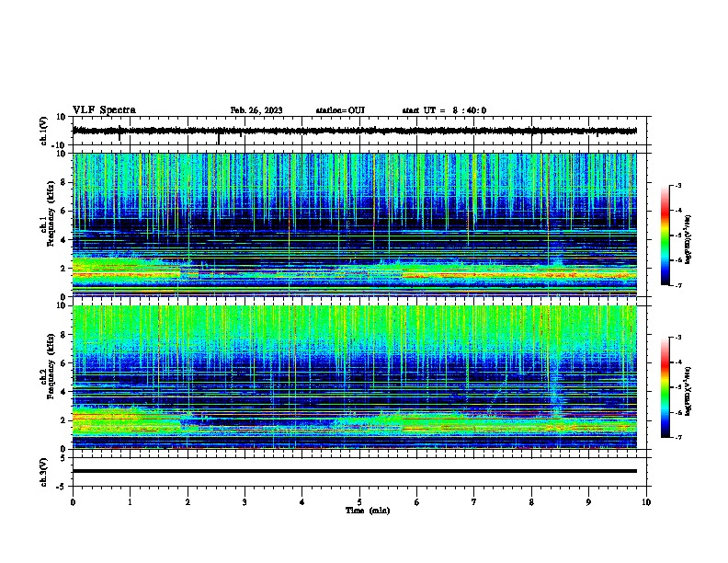Click the "station=OUI" header label
This screenshot has width=728, height=563.
pos(340,110)
